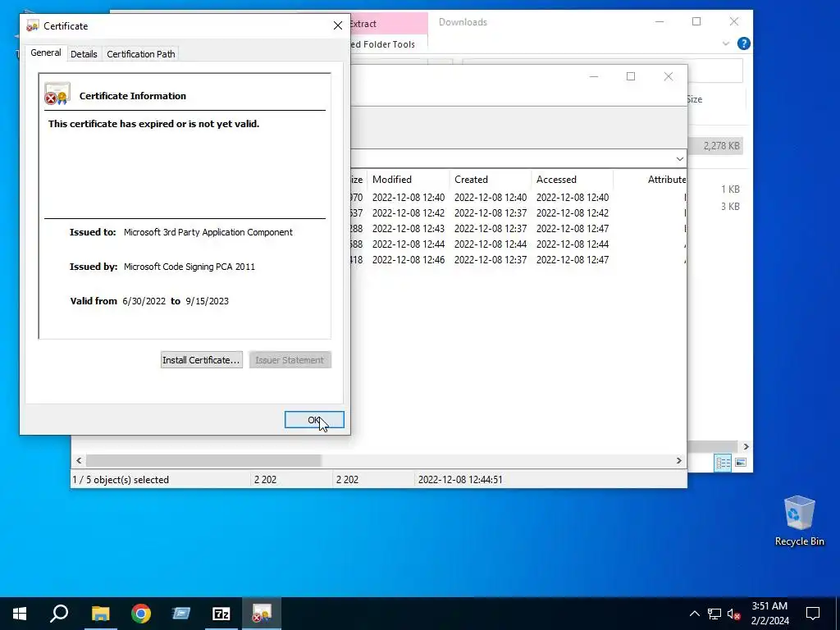The width and height of the screenshot is (840, 630).
Task: Open the Windows Start menu
Action: [20, 614]
